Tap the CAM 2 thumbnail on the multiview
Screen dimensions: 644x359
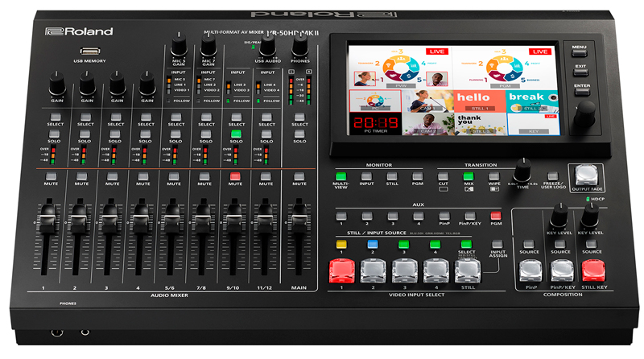[x=428, y=124]
